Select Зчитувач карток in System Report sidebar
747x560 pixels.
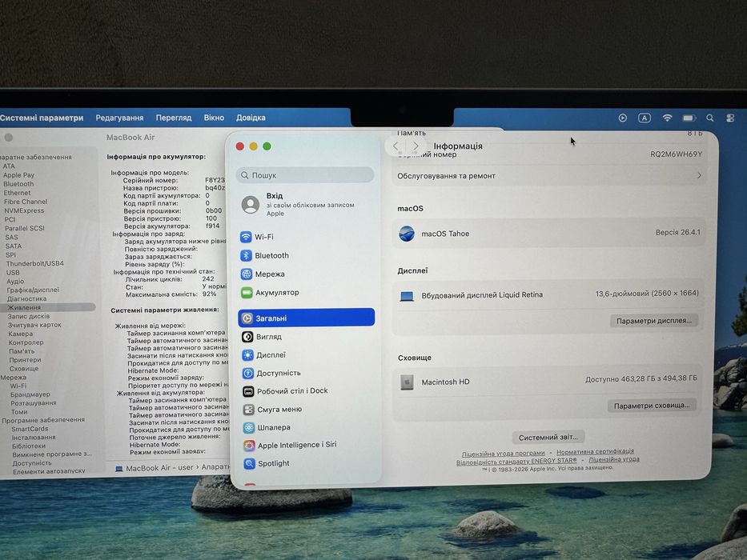34,325
